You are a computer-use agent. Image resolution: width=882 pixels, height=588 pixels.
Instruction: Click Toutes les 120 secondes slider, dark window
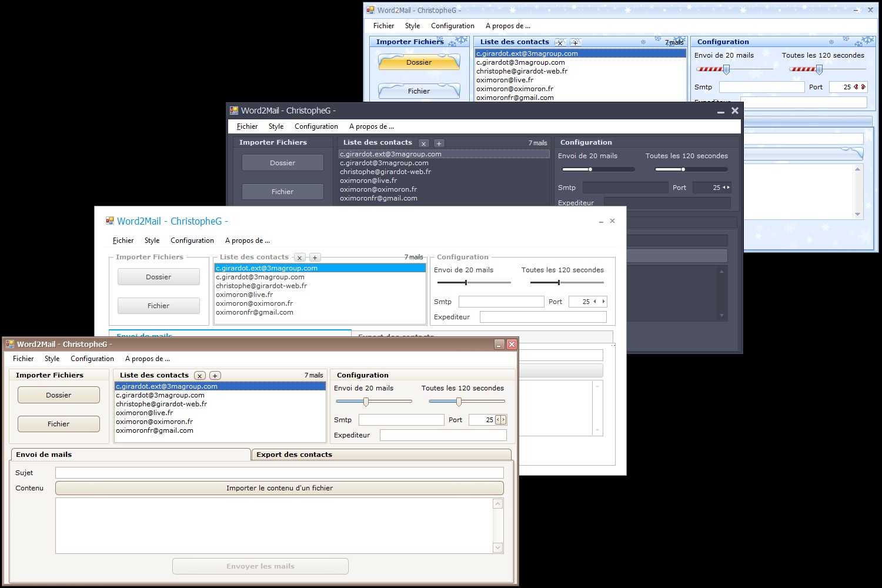coord(691,169)
